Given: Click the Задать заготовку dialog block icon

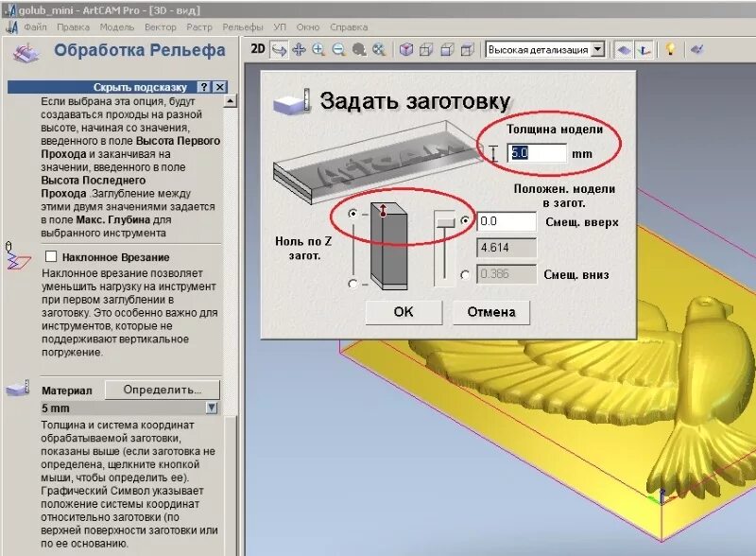Looking at the screenshot, I should pos(291,101).
